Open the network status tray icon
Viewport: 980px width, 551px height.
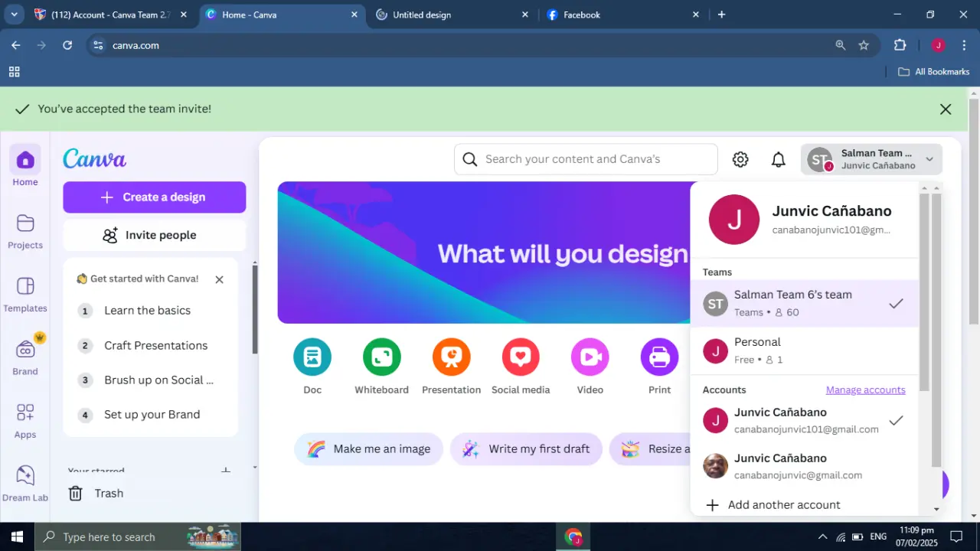[841, 536]
